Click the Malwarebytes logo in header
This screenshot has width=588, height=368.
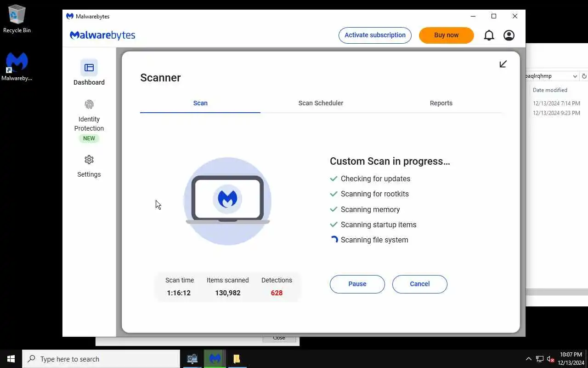click(102, 35)
